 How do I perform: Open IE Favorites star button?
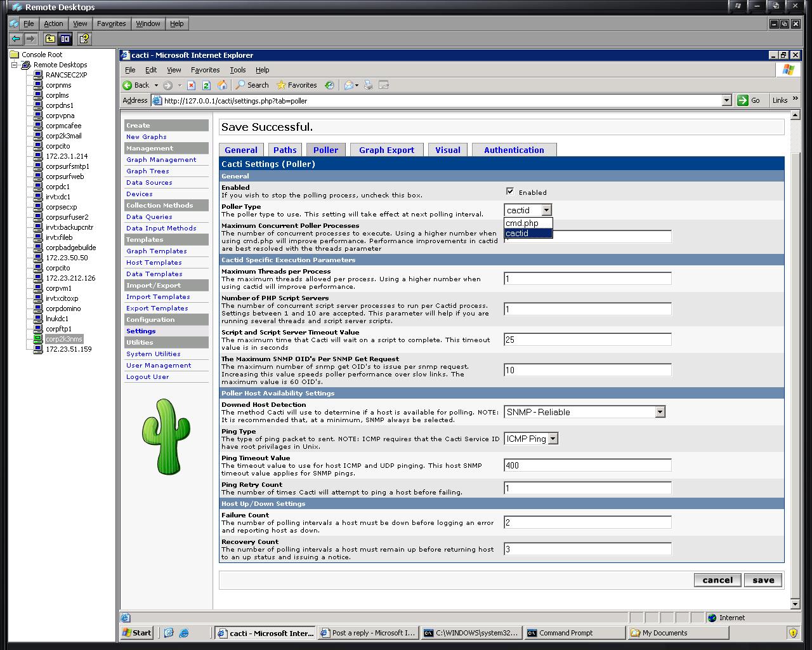pos(296,85)
